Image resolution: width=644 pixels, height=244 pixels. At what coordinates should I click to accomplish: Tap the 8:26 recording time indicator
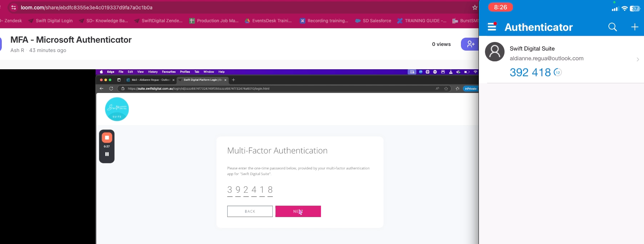tap(500, 7)
